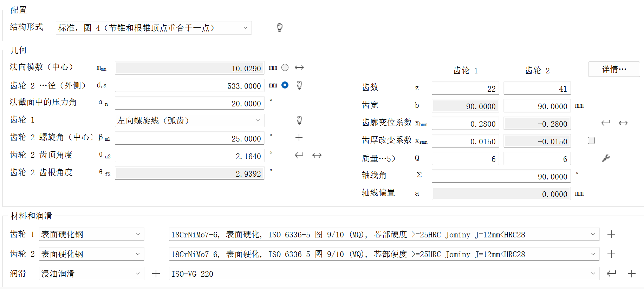Open 齿轮 2 18CrNiMo7-6 material dropdown
The image size is (644, 289).
(384, 254)
